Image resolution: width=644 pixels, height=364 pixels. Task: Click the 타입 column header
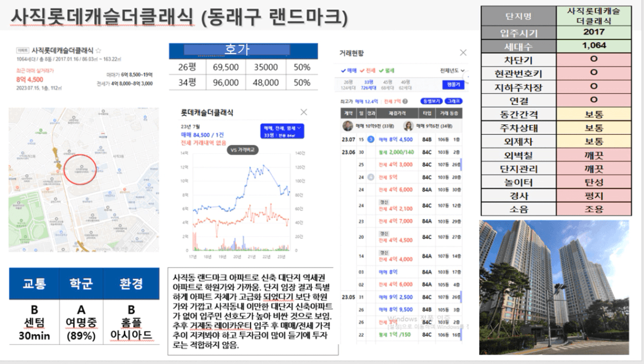point(427,113)
